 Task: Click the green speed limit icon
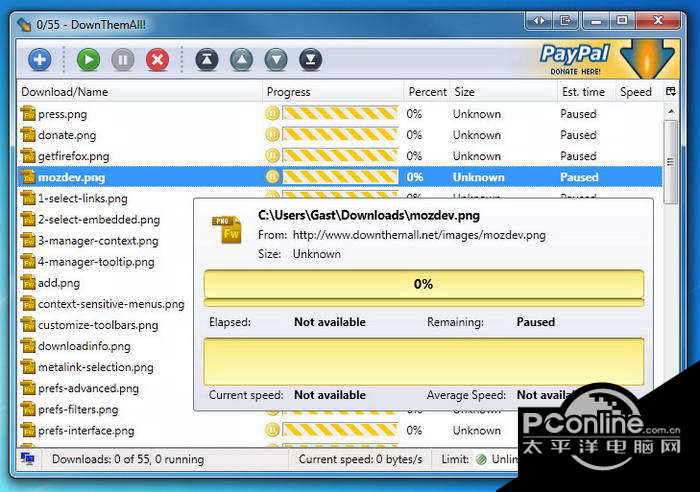pyautogui.click(x=481, y=459)
